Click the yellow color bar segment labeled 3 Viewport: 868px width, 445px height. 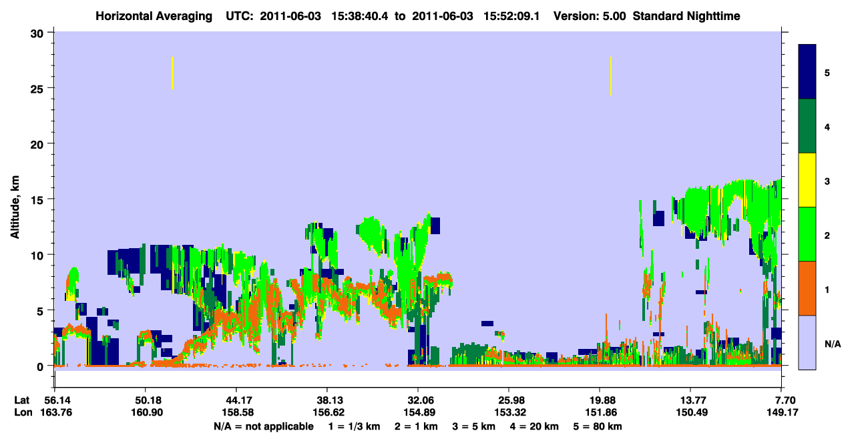(x=807, y=179)
